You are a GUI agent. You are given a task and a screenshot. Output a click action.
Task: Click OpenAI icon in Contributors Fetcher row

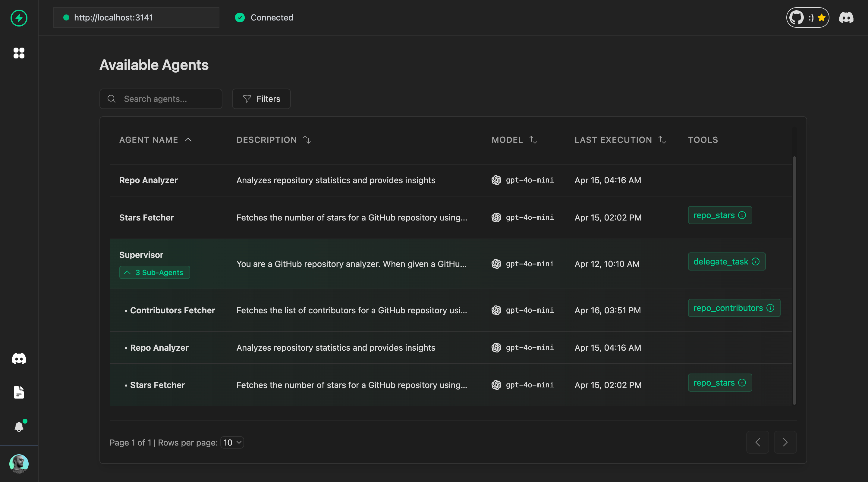click(x=496, y=310)
